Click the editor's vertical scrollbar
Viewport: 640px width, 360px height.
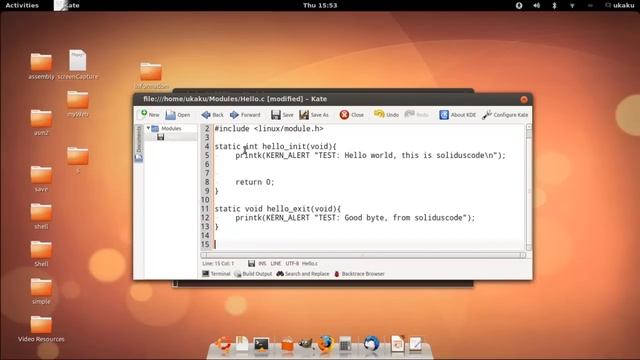[x=529, y=187]
